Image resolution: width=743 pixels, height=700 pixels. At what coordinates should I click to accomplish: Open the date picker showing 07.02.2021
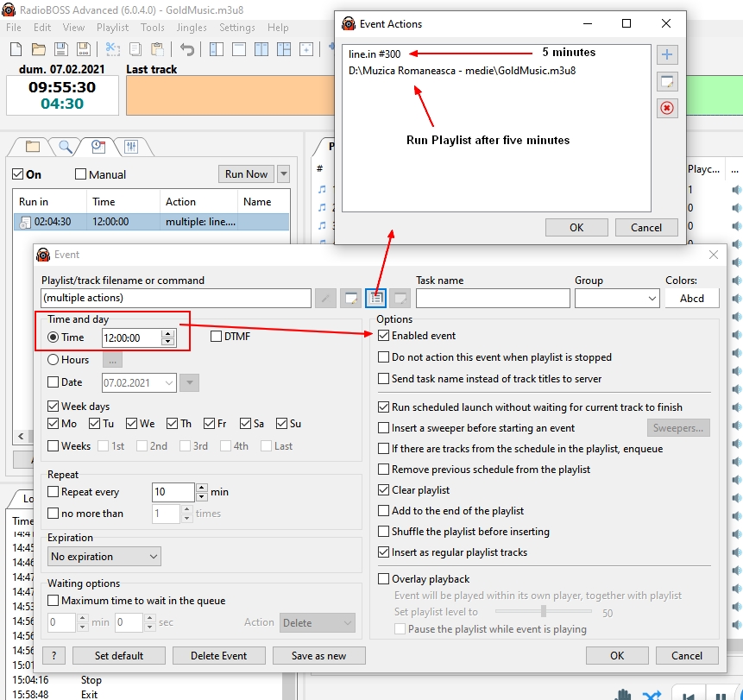(x=139, y=383)
